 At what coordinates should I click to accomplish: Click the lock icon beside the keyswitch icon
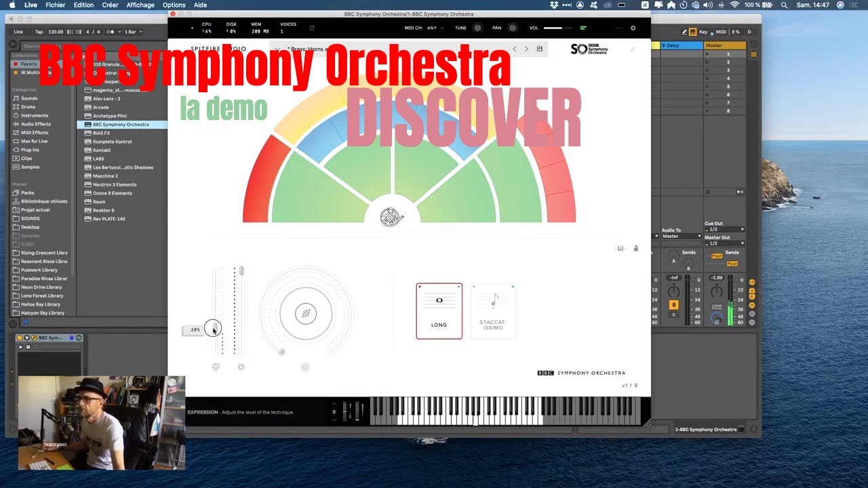pos(635,249)
